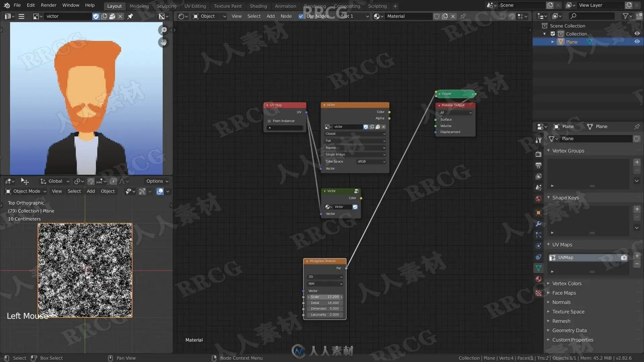
Task: Set UVMap active for render camera icon
Action: [624, 257]
